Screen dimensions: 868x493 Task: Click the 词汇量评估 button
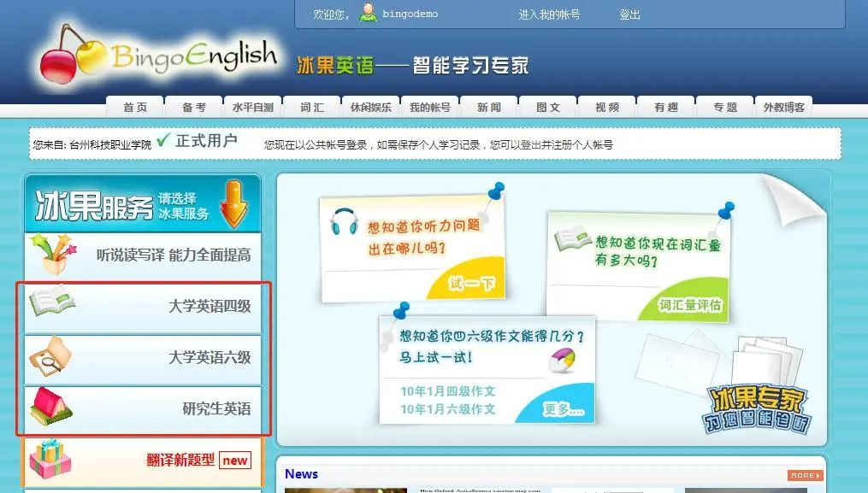pyautogui.click(x=690, y=305)
